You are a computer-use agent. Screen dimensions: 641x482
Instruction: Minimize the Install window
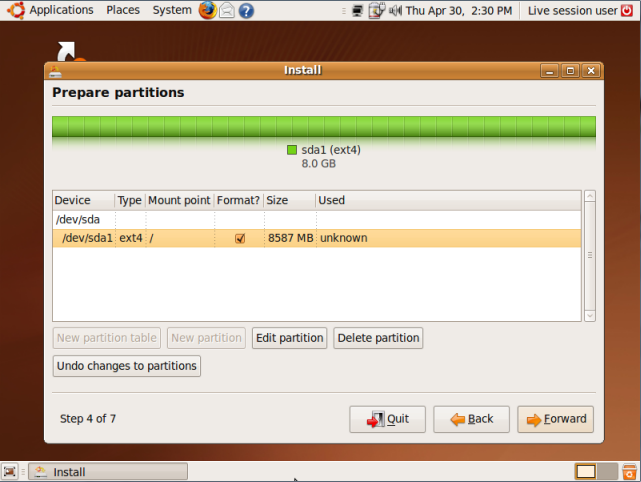click(x=549, y=71)
